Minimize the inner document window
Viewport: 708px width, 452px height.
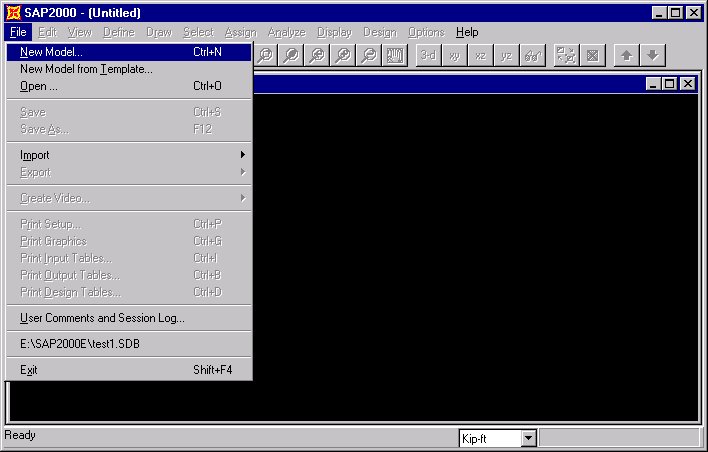[x=653, y=84]
